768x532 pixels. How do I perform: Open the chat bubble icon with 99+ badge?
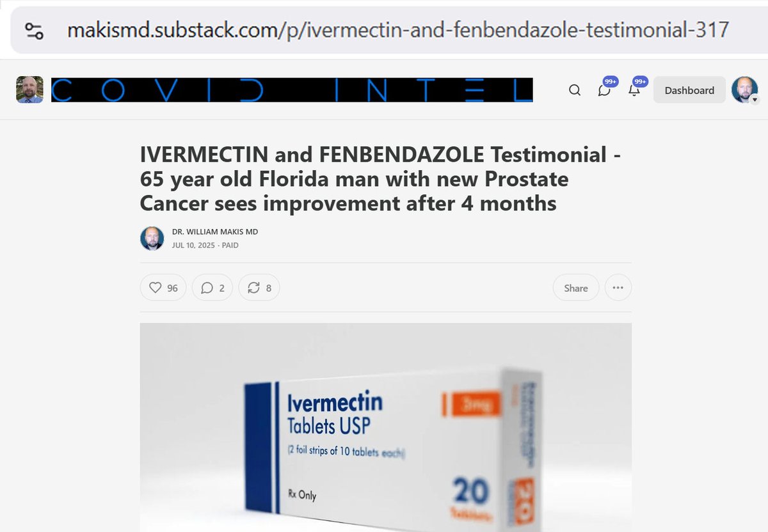[x=605, y=90]
